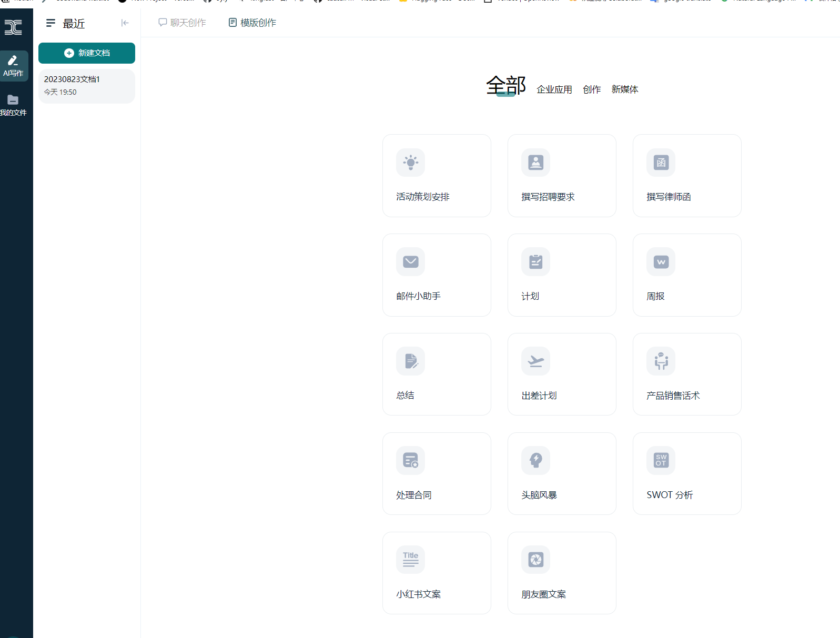Open the 产品销售话术 template label
The width and height of the screenshot is (840, 638).
(673, 396)
